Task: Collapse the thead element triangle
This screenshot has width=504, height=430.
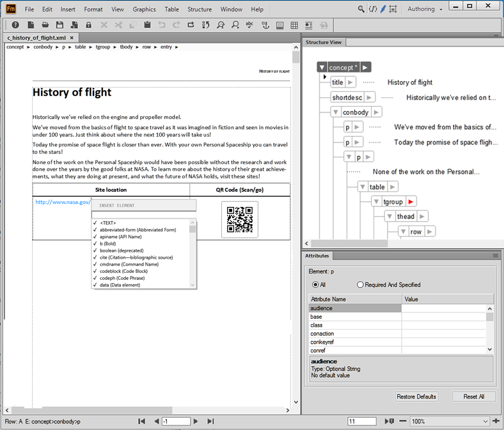Action: 390,217
